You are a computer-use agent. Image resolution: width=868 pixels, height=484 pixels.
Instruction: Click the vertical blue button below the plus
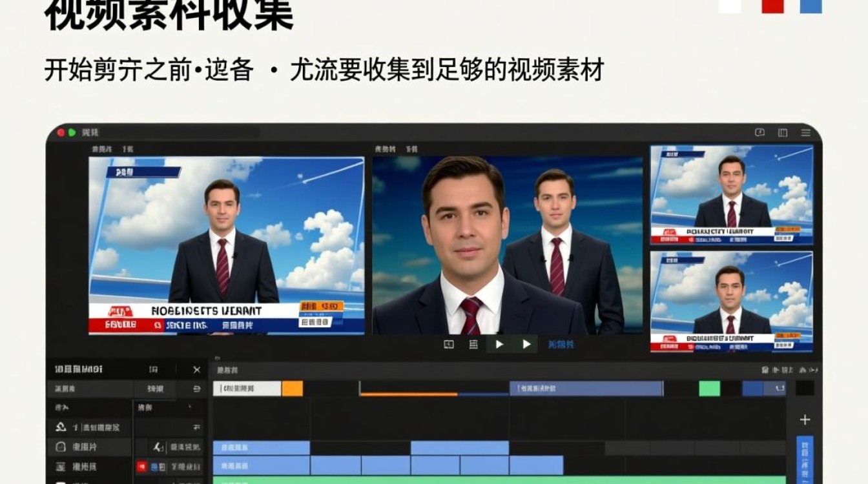point(805,460)
